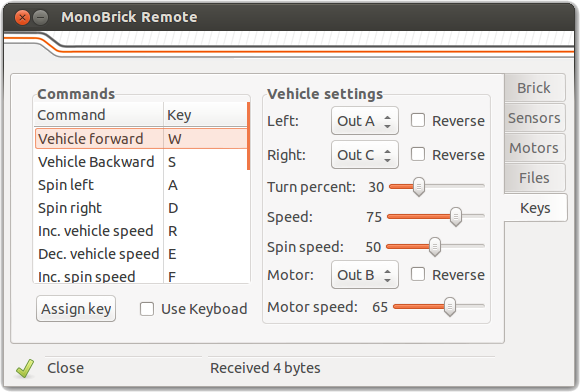Click the Assign key button
The width and height of the screenshot is (580, 392).
tap(76, 309)
